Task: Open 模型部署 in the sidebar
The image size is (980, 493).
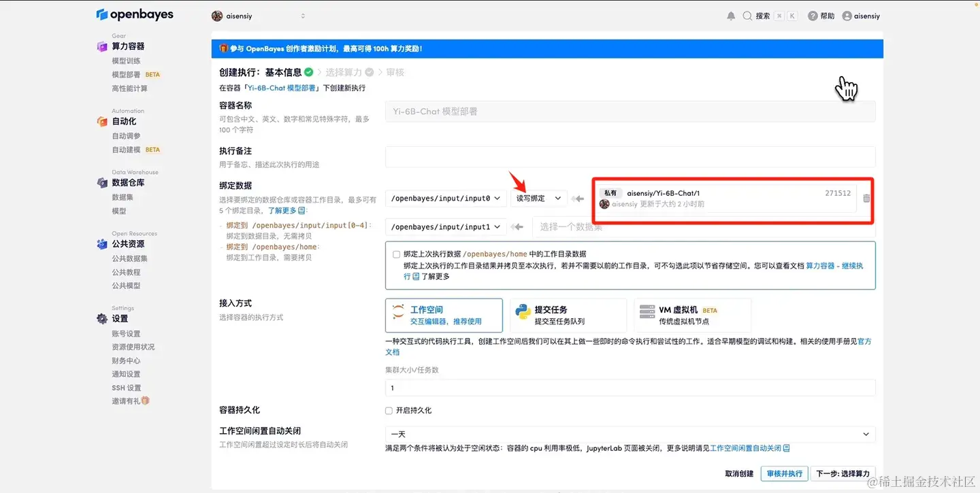Action: click(x=126, y=75)
